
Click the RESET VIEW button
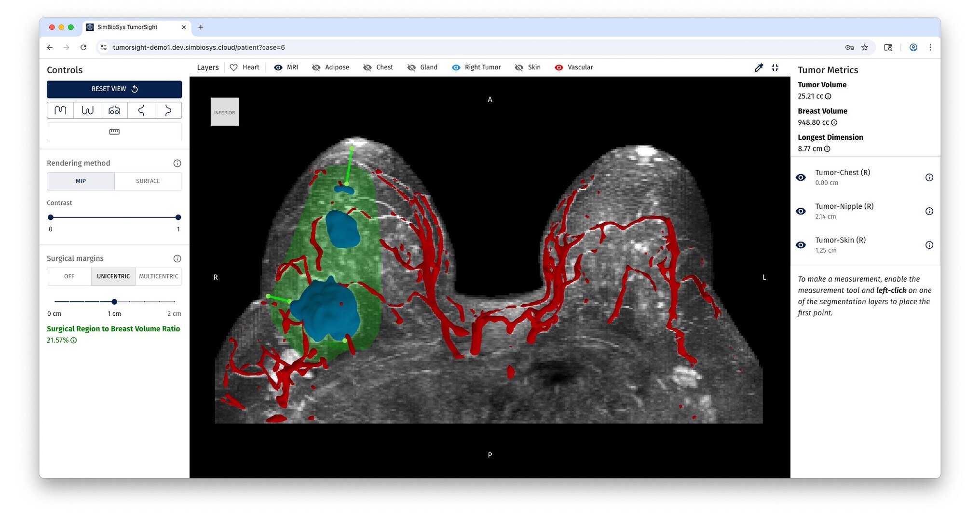pos(114,89)
